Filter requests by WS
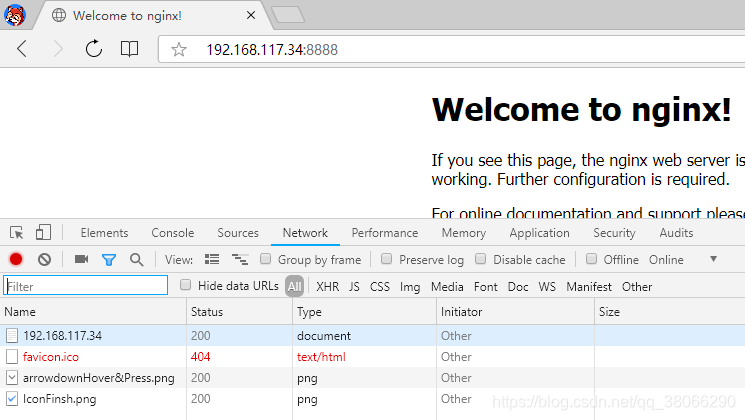Viewport: 745px width, 420px height. (x=547, y=286)
